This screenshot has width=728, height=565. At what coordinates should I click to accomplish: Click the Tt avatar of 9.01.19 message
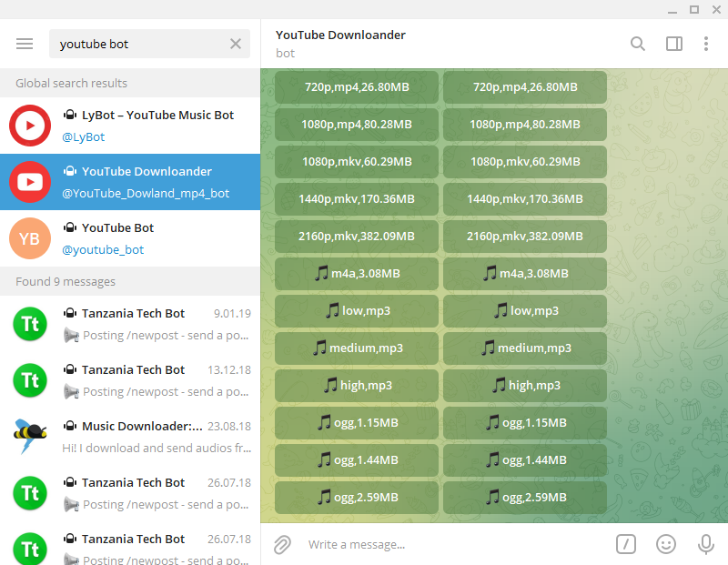click(x=30, y=324)
